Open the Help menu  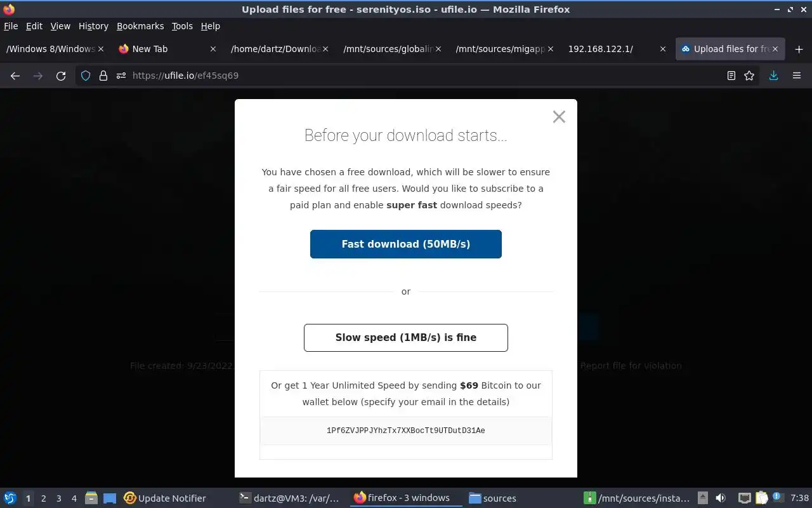210,26
